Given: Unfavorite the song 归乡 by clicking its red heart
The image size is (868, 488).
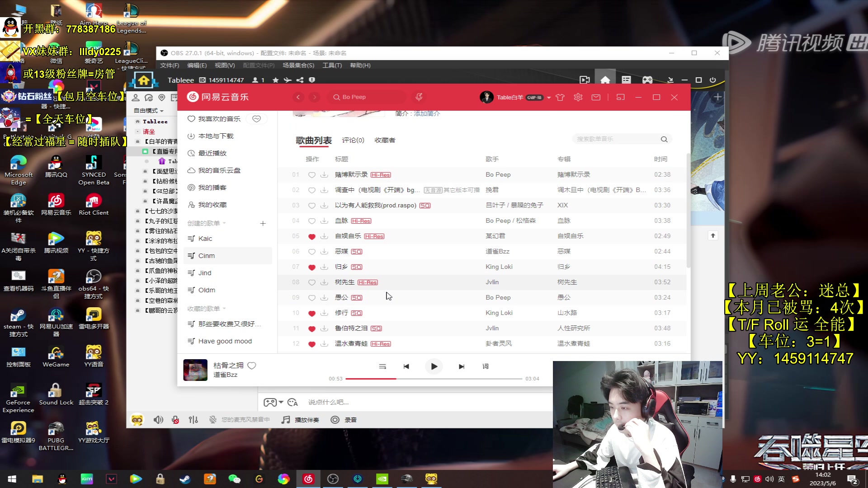Looking at the screenshot, I should pyautogui.click(x=312, y=267).
